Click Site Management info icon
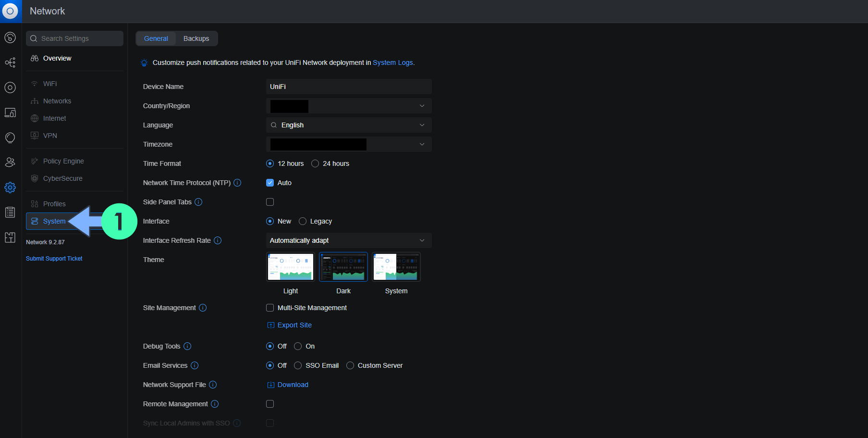 [203, 308]
